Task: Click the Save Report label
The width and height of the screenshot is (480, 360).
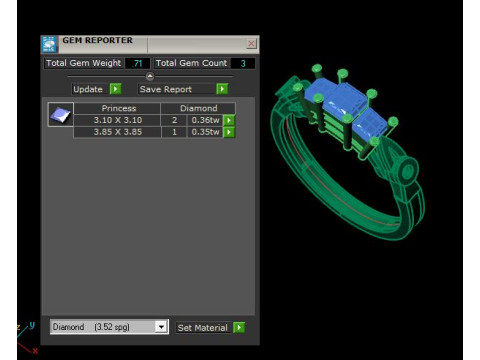Action: point(166,89)
